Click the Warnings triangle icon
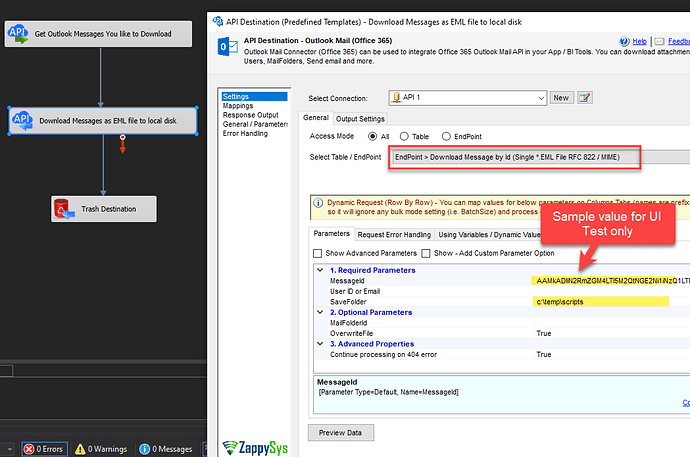Image resolution: width=690 pixels, height=457 pixels. pyautogui.click(x=79, y=449)
